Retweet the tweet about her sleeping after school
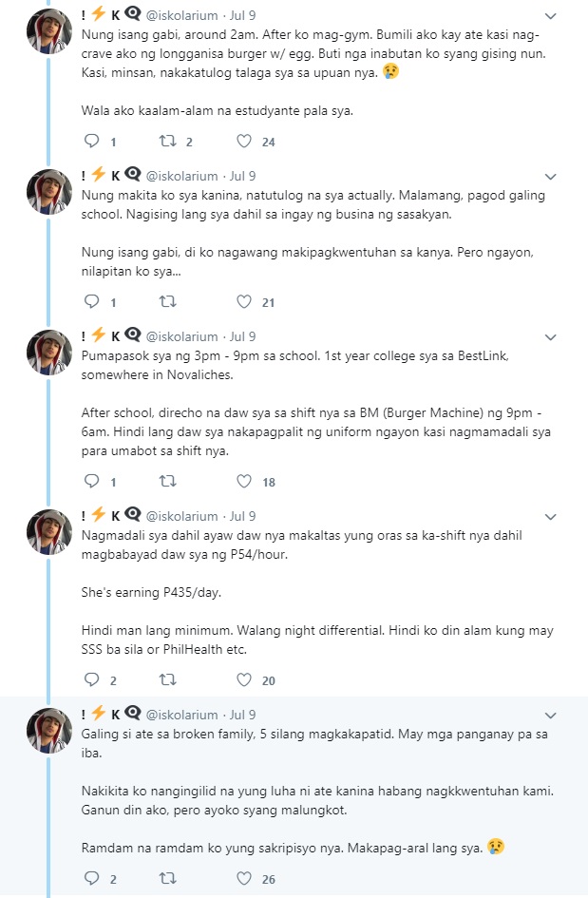588x898 pixels. pyautogui.click(x=167, y=303)
